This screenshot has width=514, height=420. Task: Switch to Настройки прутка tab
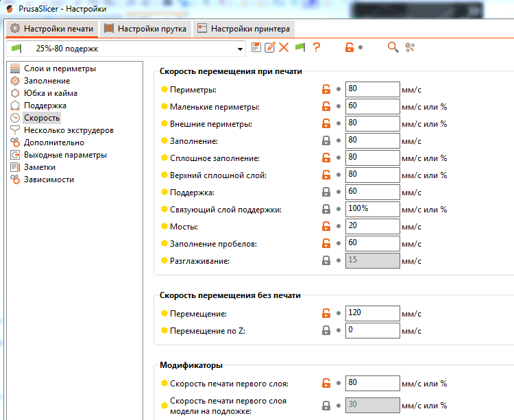coord(145,29)
